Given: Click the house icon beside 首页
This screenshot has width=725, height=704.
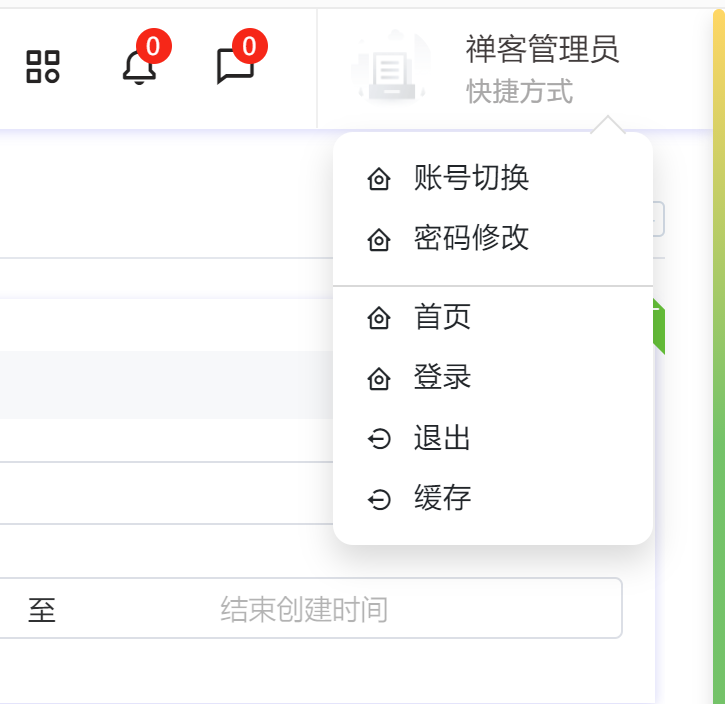Looking at the screenshot, I should 379,318.
